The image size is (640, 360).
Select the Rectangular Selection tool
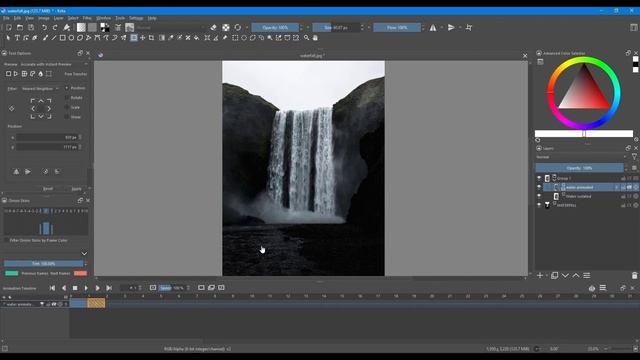click(x=235, y=38)
